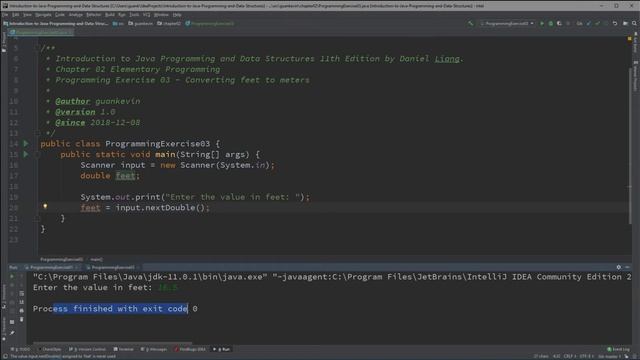Click the fold end marker at line 21
640x360 pixels.
click(x=37, y=218)
